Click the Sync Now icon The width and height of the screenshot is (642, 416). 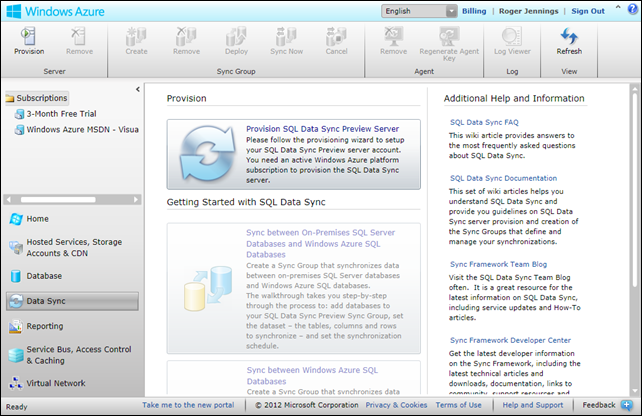(286, 36)
